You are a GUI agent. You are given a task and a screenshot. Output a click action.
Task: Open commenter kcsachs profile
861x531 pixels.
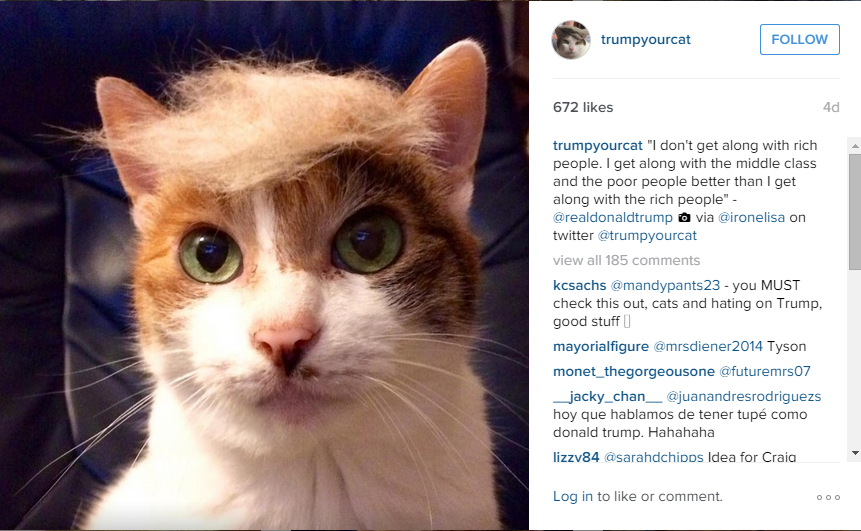pyautogui.click(x=579, y=286)
